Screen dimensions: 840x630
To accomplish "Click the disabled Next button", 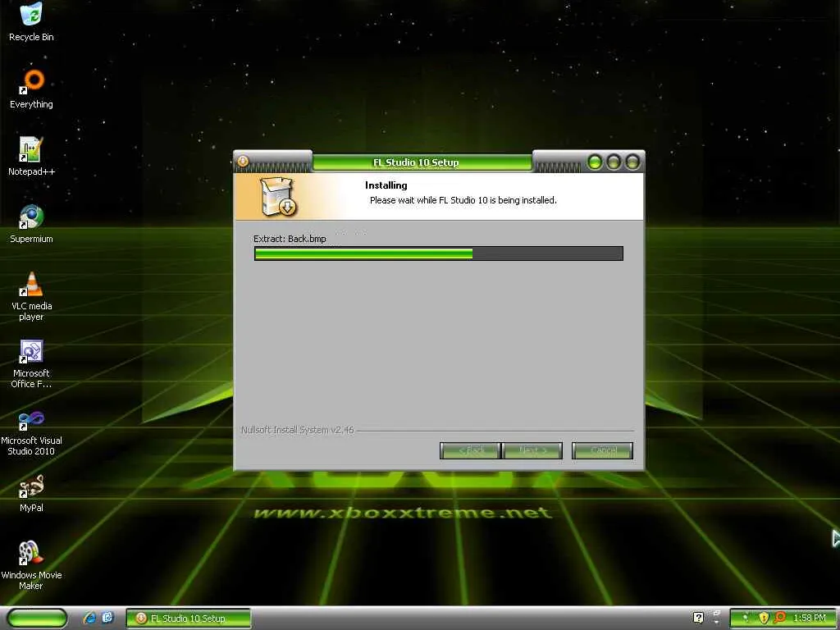I will point(532,450).
